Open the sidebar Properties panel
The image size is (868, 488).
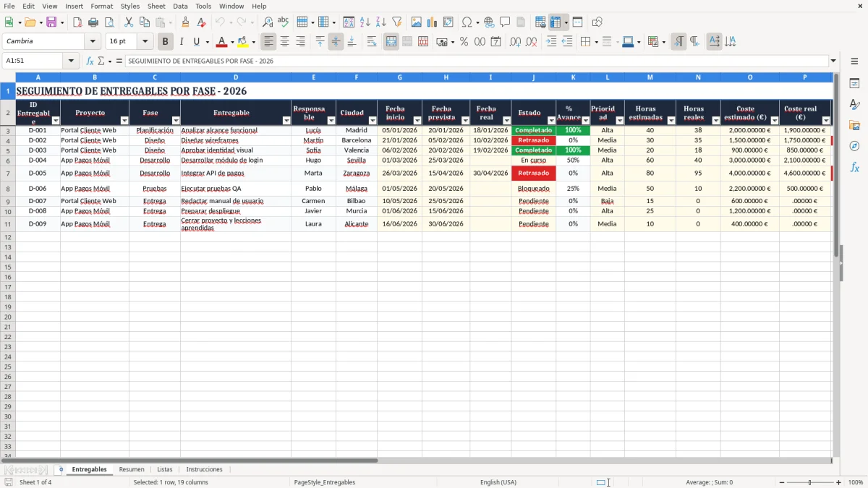point(854,84)
